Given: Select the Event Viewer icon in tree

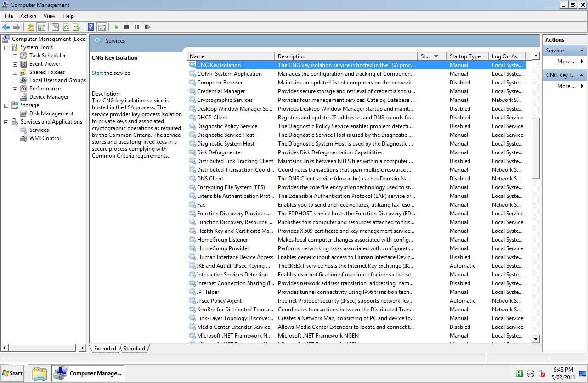Looking at the screenshot, I should point(23,64).
